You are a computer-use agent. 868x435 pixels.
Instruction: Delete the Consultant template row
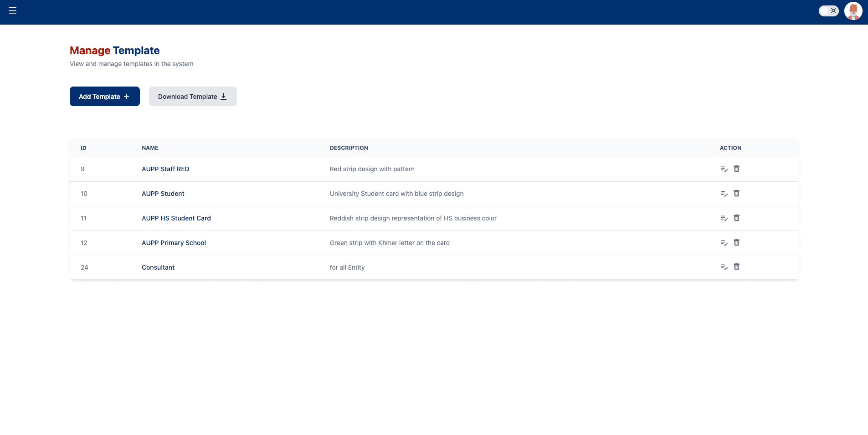[x=736, y=267]
